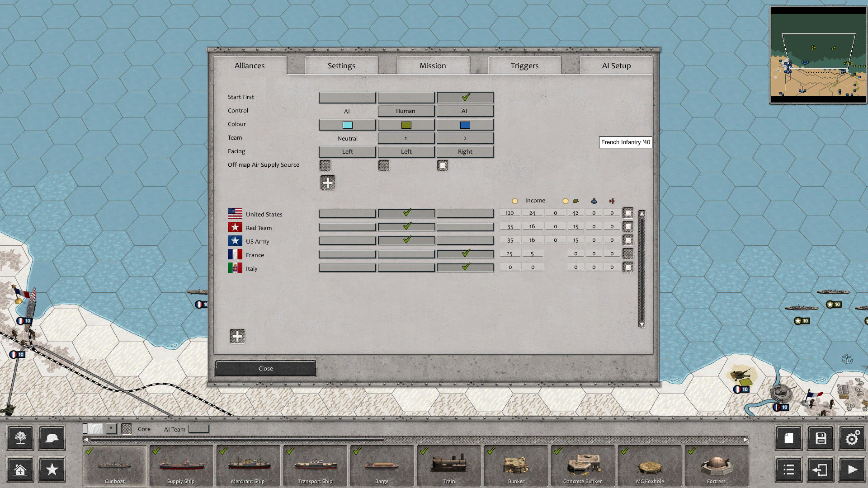Image resolution: width=868 pixels, height=488 pixels.
Task: Cycle Facing from Right to Left
Action: (x=465, y=151)
